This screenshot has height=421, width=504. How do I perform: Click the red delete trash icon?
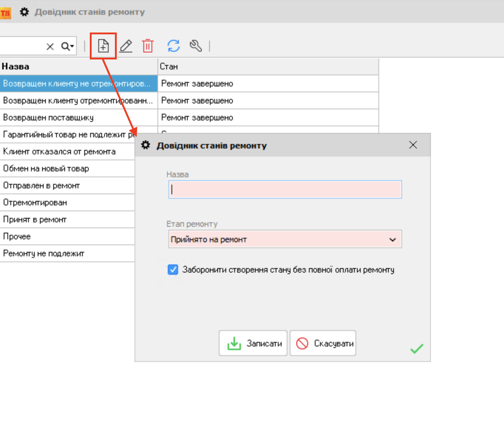(x=147, y=46)
